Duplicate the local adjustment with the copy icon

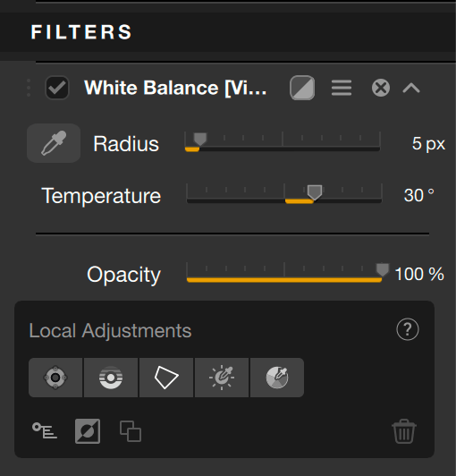tap(131, 431)
